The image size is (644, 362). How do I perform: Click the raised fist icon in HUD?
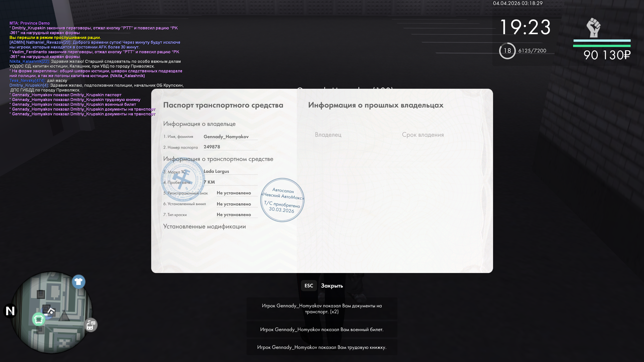[x=593, y=28]
